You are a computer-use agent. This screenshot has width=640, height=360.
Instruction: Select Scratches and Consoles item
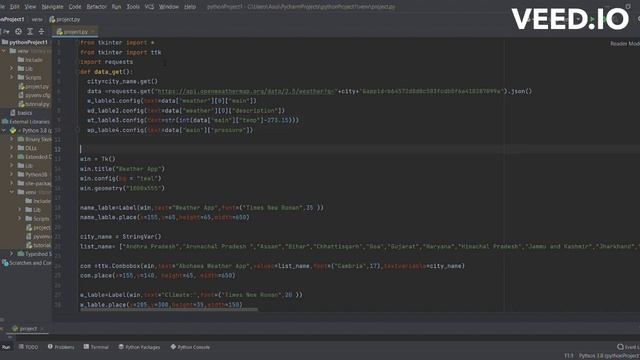[27, 263]
